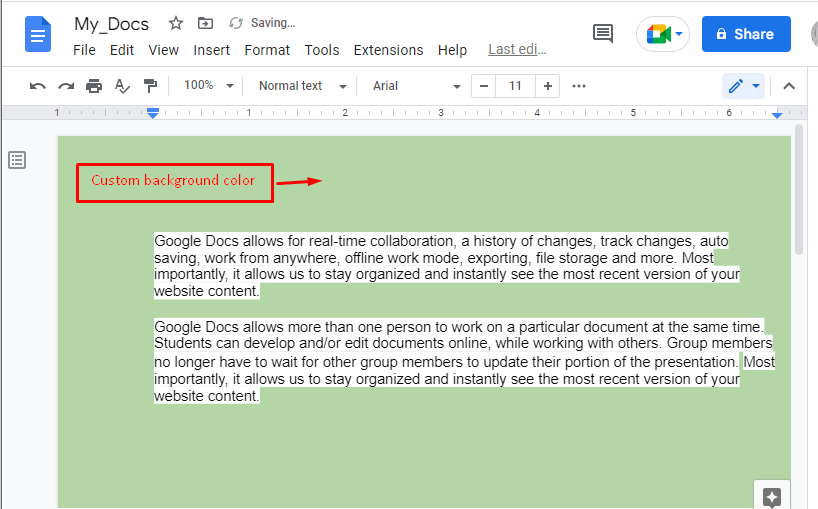818x509 pixels.
Task: Start a Google Meet call
Action: click(663, 34)
